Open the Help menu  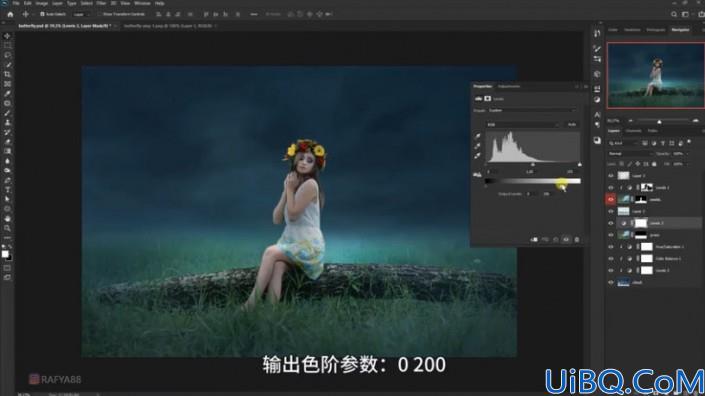point(160,3)
